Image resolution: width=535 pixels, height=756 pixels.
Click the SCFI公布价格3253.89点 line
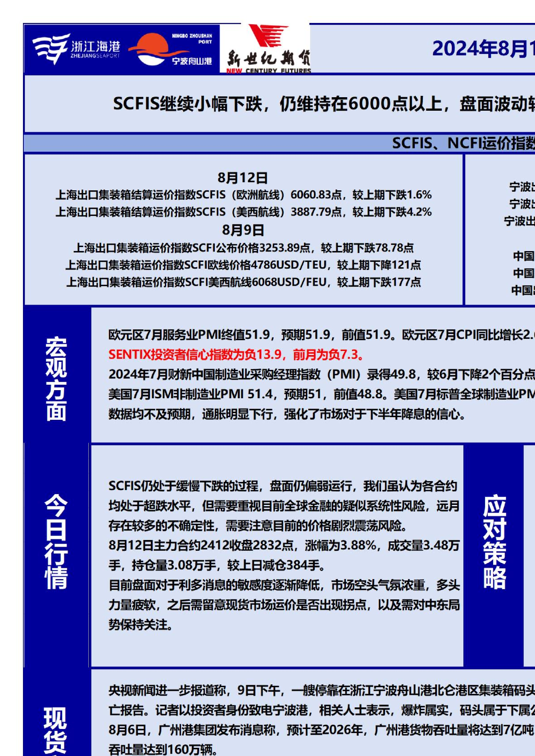click(x=243, y=248)
